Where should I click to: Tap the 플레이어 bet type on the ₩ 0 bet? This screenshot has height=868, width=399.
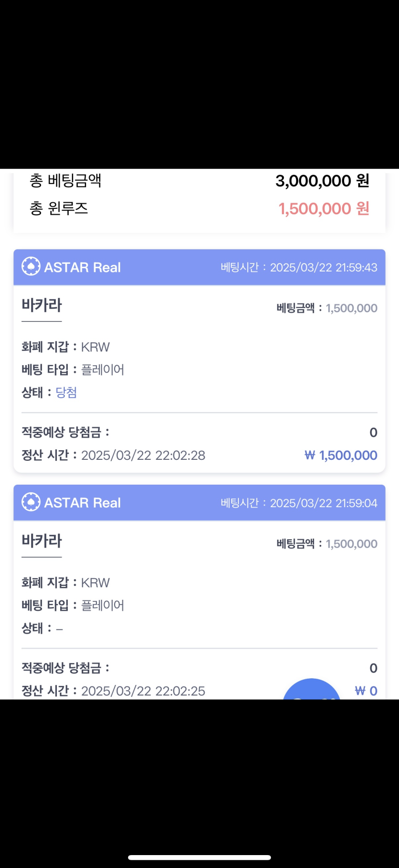103,605
